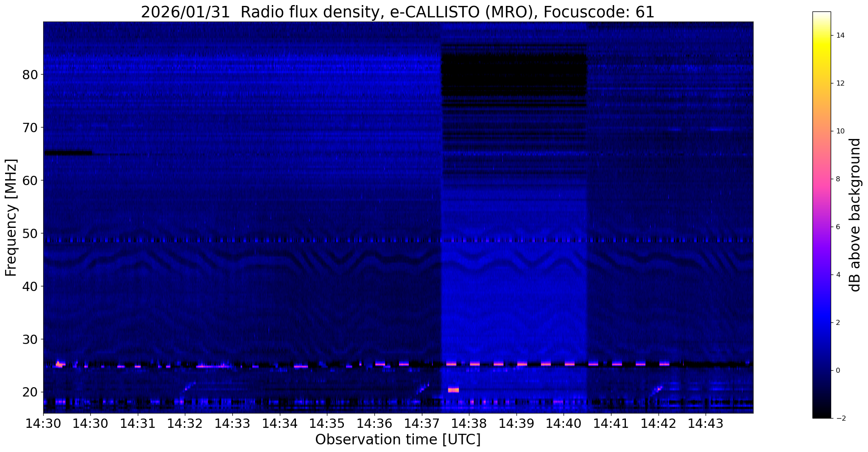Click the 14:35 time tick label
Screen dimensions: 868x452
pyautogui.click(x=327, y=423)
